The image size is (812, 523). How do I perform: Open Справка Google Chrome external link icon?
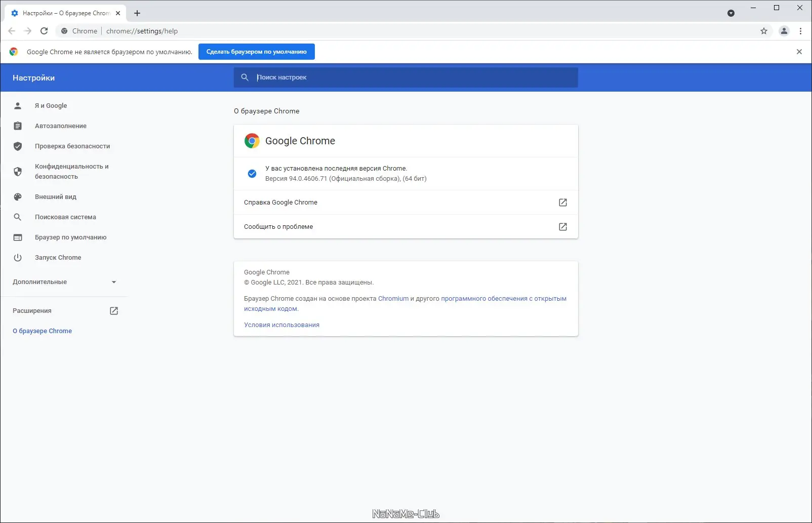(x=562, y=203)
